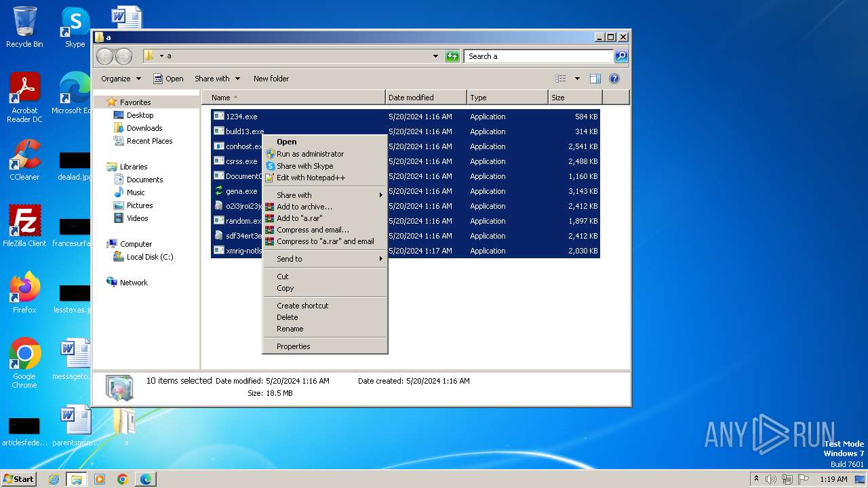Open the Start menu
The image size is (868, 488).
(19, 479)
